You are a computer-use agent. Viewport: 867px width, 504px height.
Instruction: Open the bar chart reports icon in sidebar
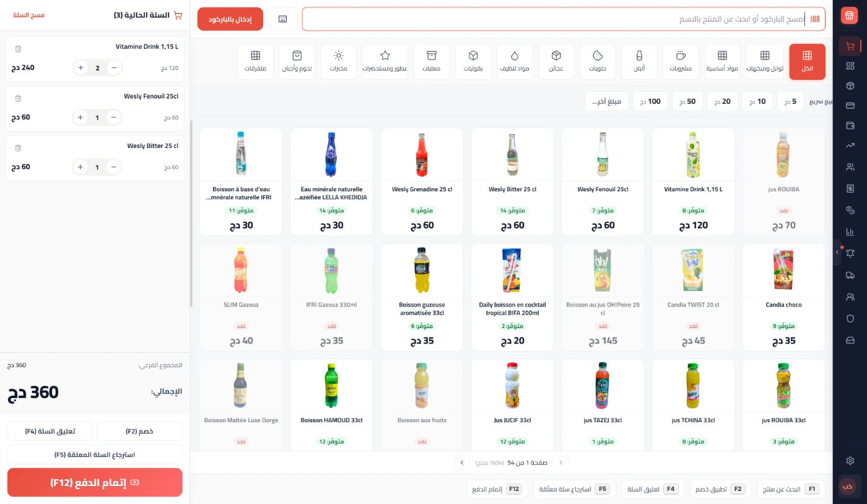click(x=850, y=232)
